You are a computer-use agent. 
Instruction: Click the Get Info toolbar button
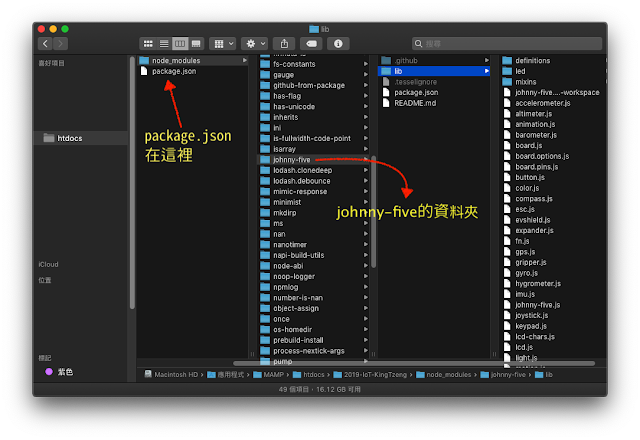(x=338, y=44)
